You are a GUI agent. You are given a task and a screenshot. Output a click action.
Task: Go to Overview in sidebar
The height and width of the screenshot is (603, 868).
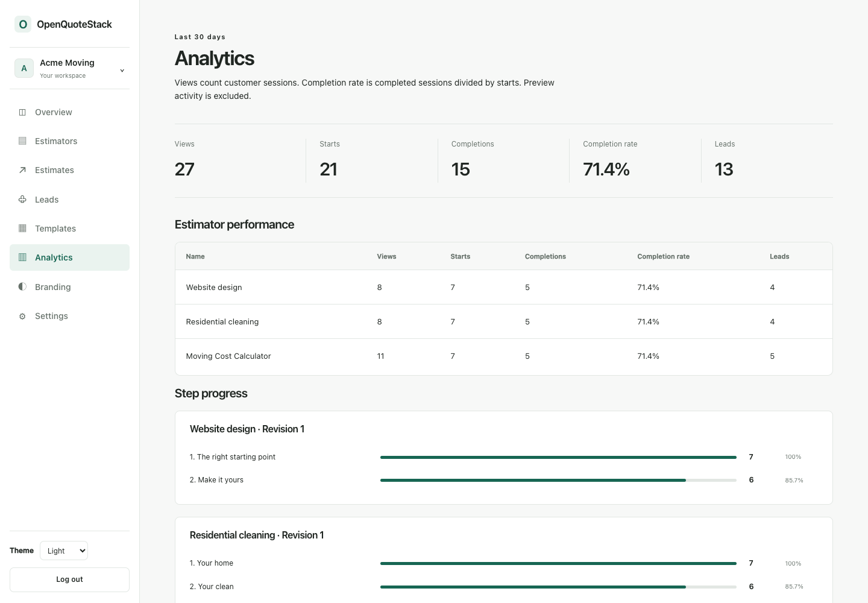[69, 112]
